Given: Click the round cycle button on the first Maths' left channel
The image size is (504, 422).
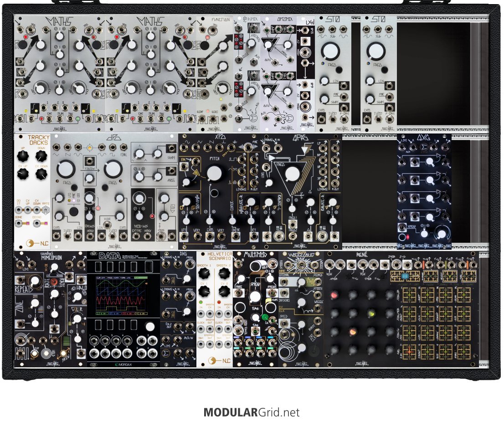Looking at the screenshot, I should [x=22, y=44].
